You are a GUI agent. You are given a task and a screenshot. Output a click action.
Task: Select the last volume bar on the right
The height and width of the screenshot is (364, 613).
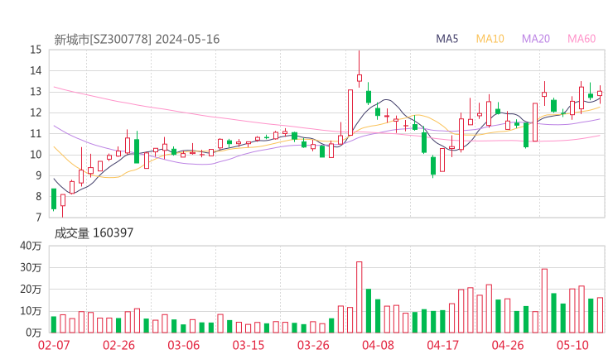(600, 315)
